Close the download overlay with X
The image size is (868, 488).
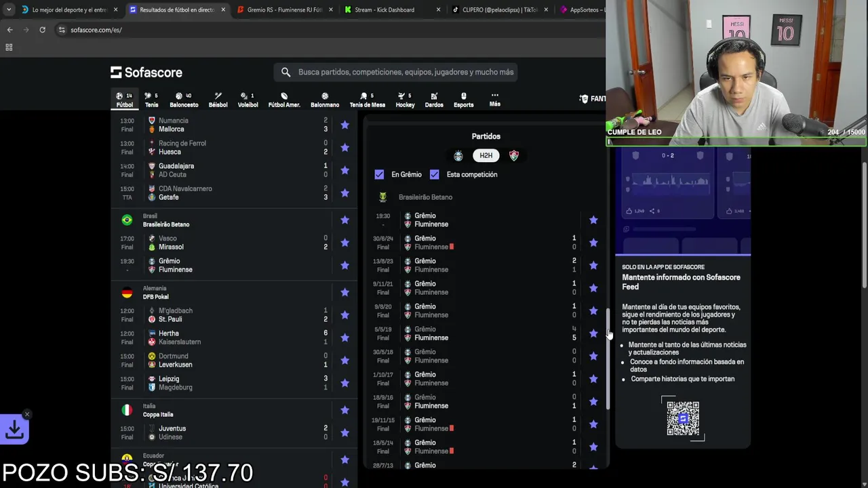tap(26, 414)
